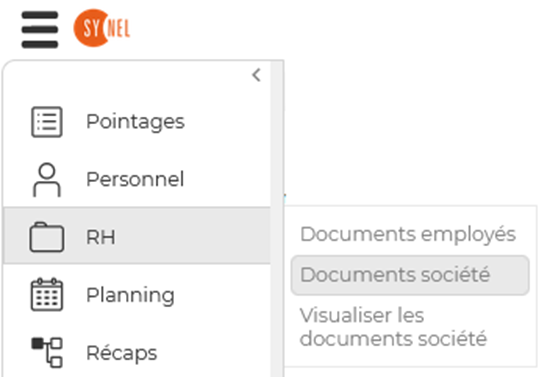Open the Récaps menu label

122,353
